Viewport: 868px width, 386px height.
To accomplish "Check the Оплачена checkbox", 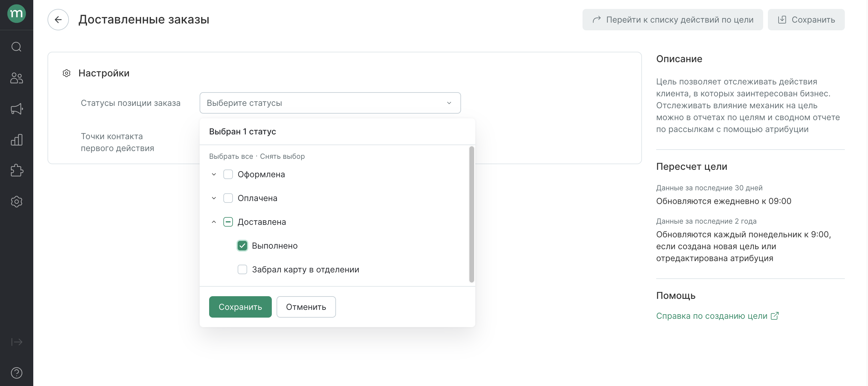I will 228,198.
